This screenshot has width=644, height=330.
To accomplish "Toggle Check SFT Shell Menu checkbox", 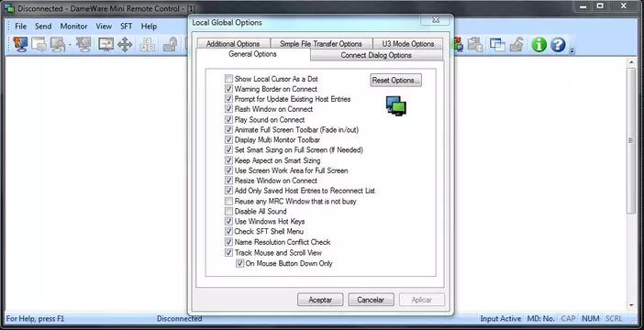I will [228, 232].
